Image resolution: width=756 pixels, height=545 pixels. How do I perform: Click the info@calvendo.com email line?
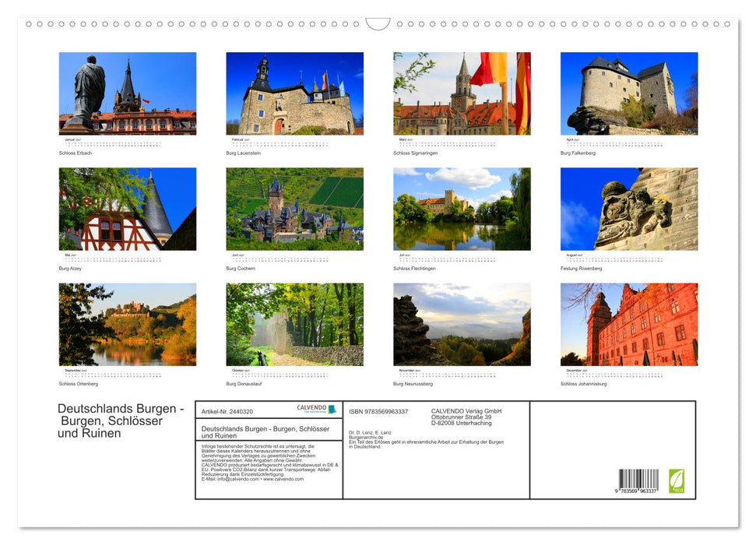point(252,479)
